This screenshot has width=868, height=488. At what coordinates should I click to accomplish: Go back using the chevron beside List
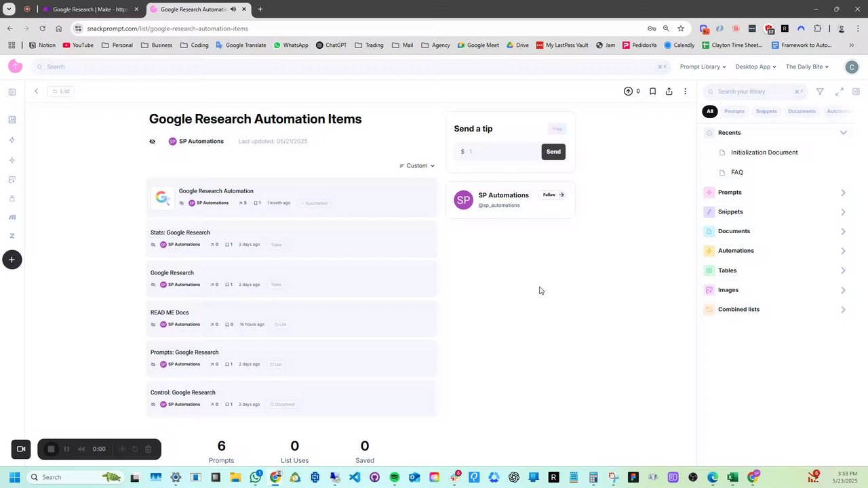(37, 91)
